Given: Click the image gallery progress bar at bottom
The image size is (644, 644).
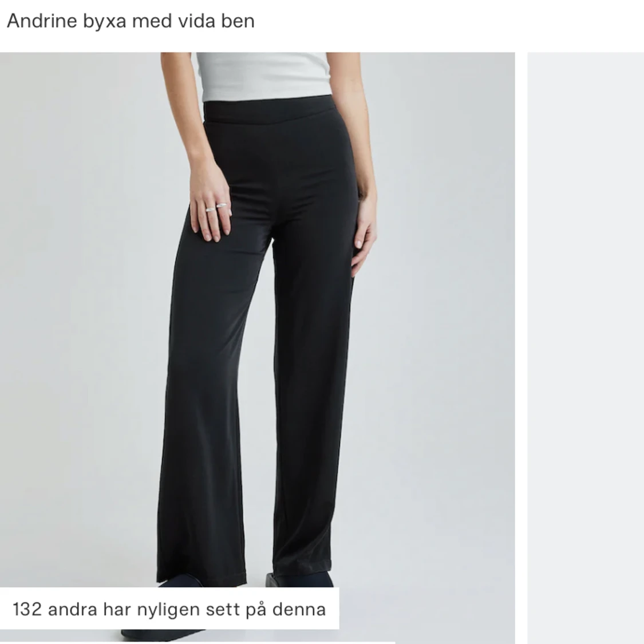Looking at the screenshot, I should click(197, 643).
